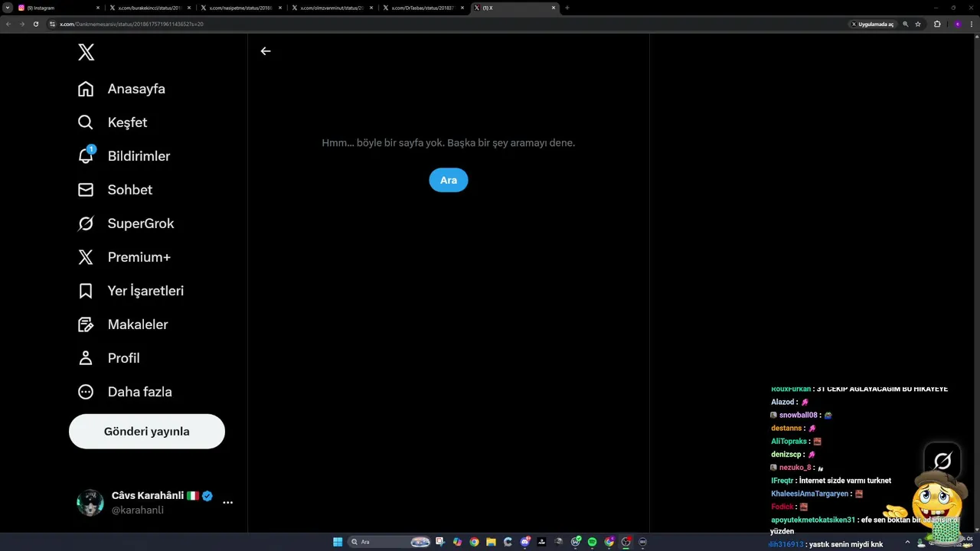Click the Câvs Karahânli profile avatar
Viewport: 980px width, 551px height.
pos(90,503)
